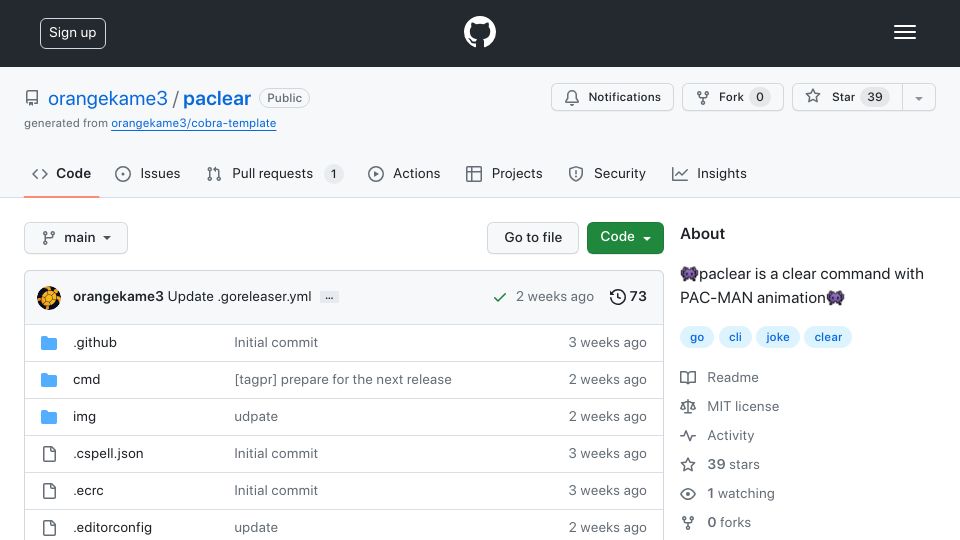Star the repository

(x=847, y=97)
